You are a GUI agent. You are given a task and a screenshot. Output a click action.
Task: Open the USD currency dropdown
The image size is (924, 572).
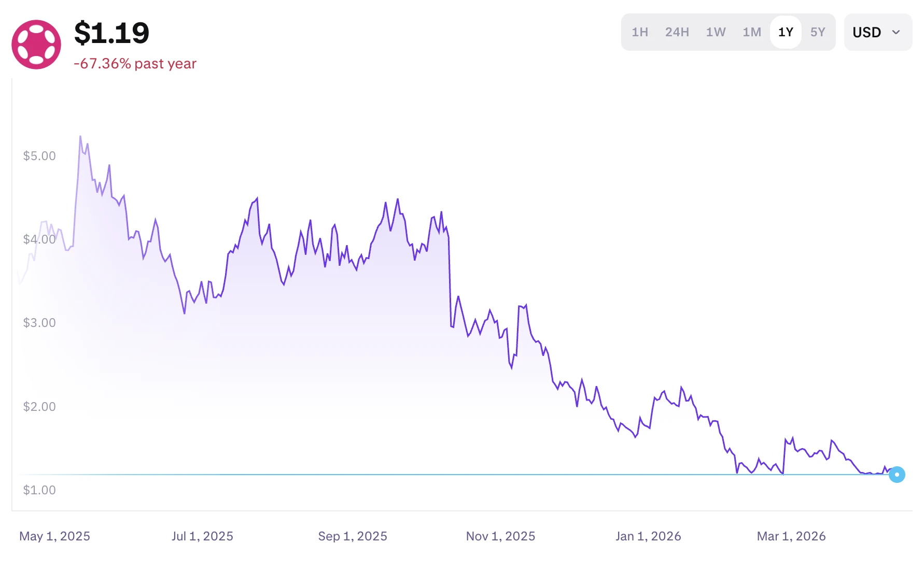point(877,32)
